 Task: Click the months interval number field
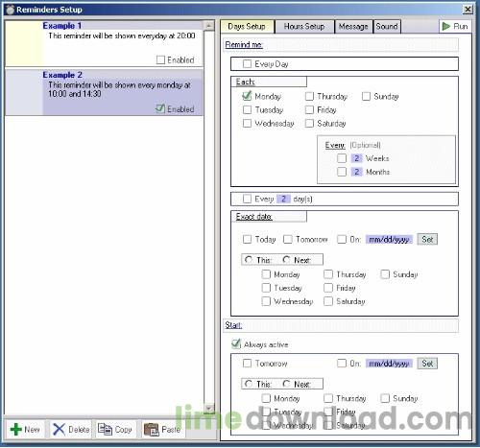pyautogui.click(x=356, y=172)
